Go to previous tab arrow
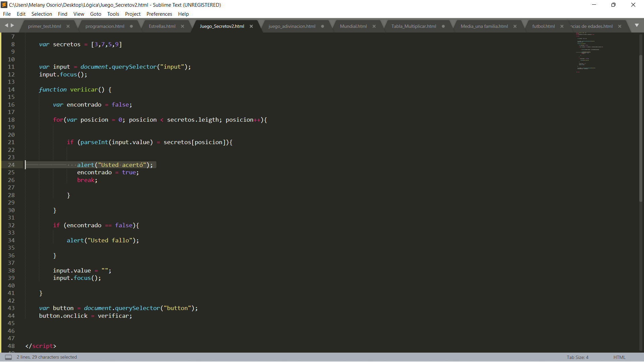Screen dimensions: 644x362 (6, 25)
